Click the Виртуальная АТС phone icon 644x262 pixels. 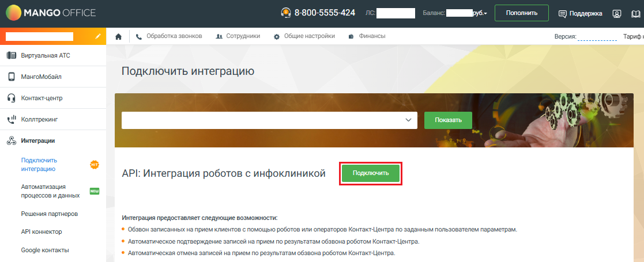click(12, 55)
